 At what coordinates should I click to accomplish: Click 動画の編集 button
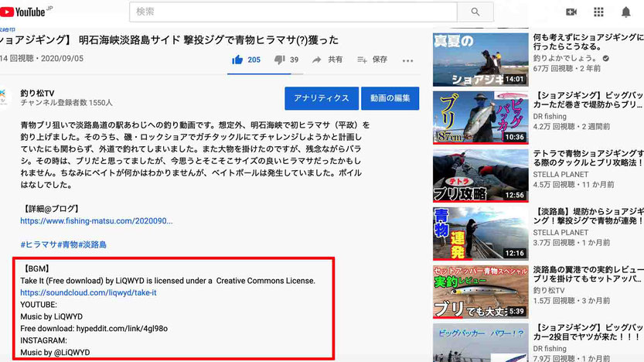pos(390,98)
